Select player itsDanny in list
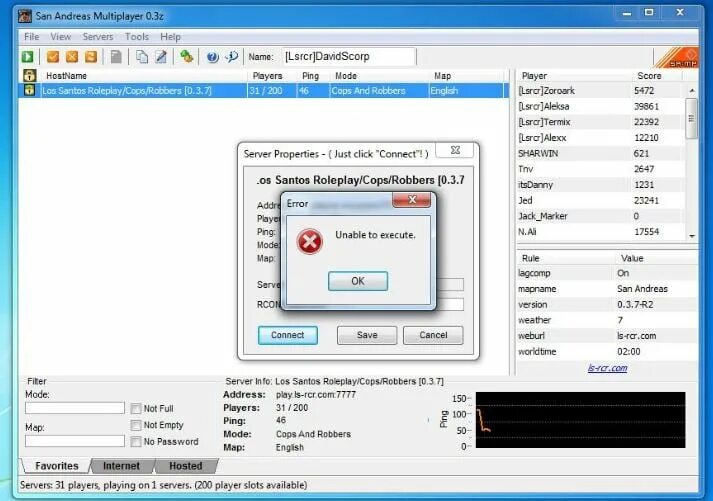 [600, 185]
